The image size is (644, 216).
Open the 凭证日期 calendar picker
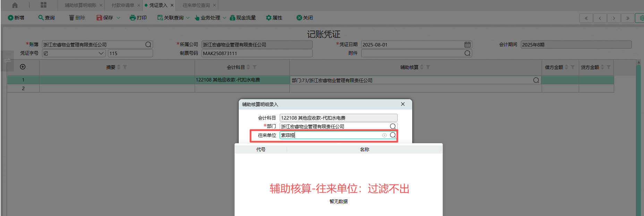[467, 45]
